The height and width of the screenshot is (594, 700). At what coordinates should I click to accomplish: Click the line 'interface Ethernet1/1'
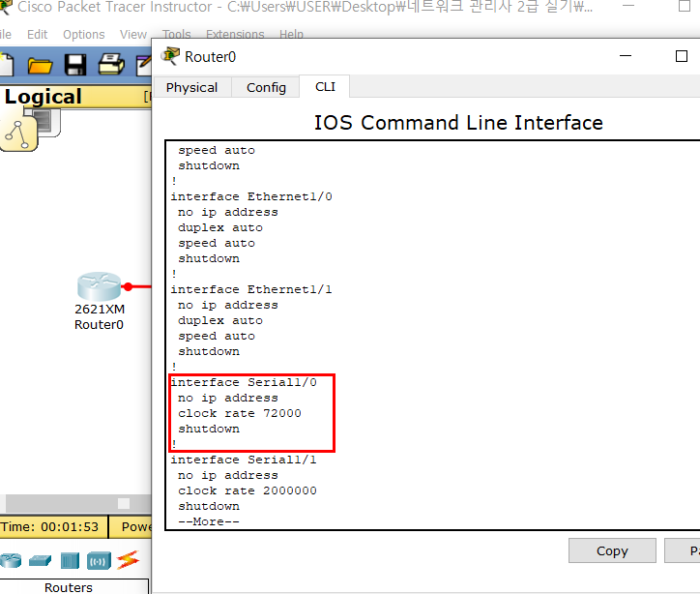click(251, 289)
